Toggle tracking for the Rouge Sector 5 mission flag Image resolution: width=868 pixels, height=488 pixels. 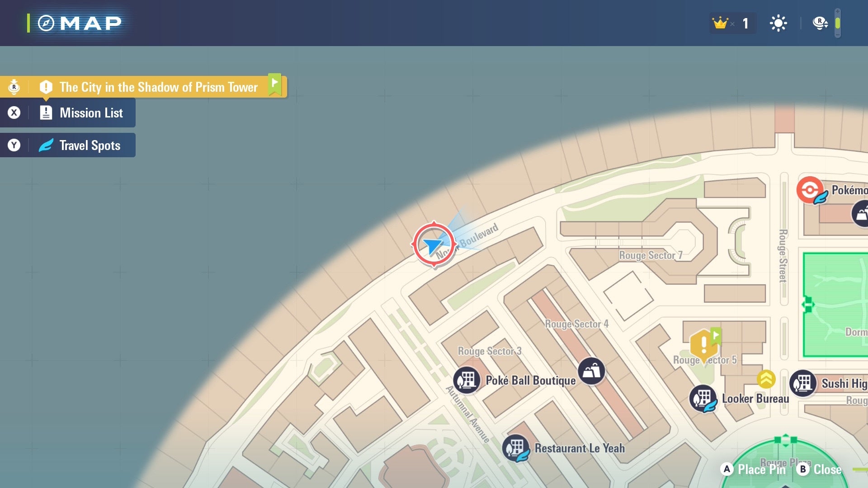[x=715, y=336]
